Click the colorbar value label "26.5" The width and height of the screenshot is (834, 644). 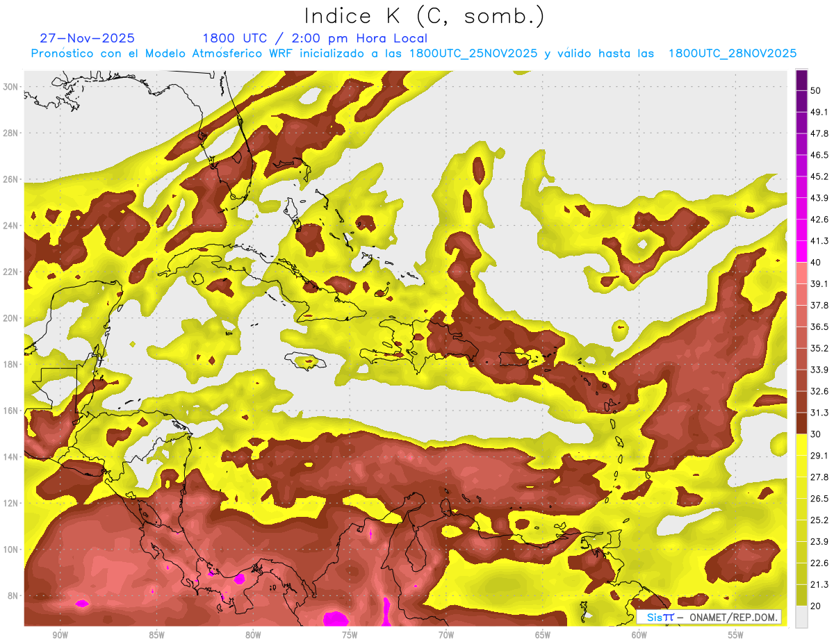819,499
